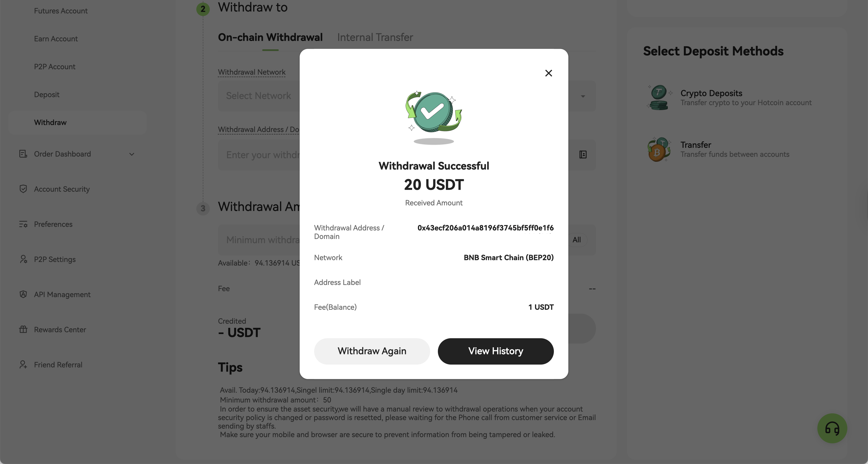
Task: Open the customer support headset chat
Action: pos(832,428)
